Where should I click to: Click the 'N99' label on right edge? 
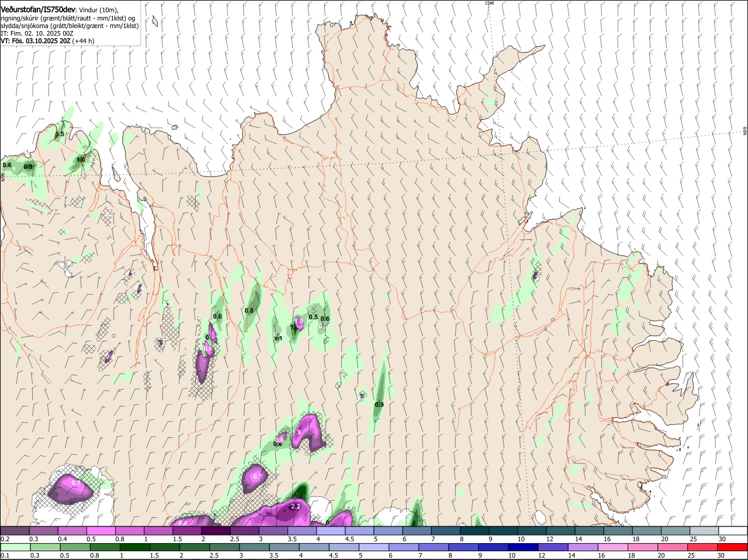point(745,132)
